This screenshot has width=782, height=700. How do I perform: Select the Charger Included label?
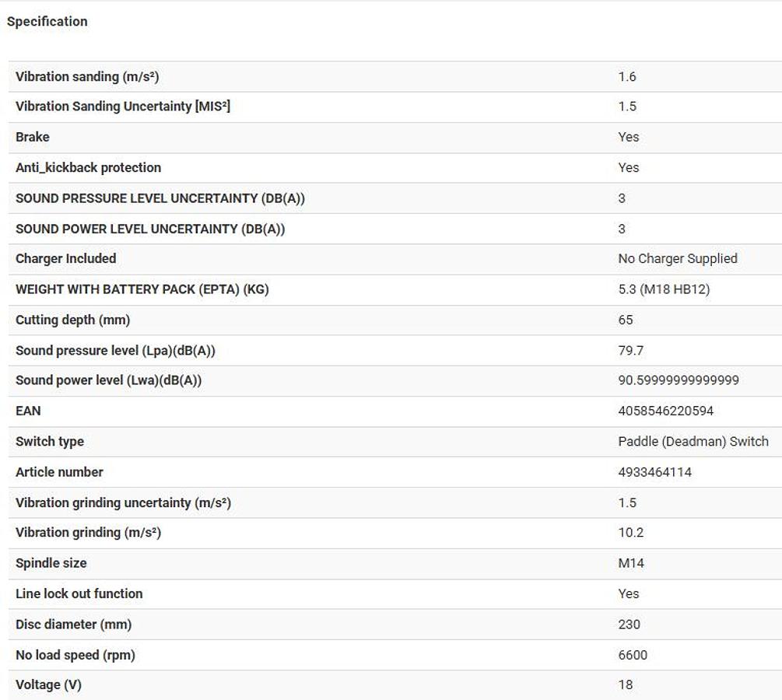tap(65, 258)
